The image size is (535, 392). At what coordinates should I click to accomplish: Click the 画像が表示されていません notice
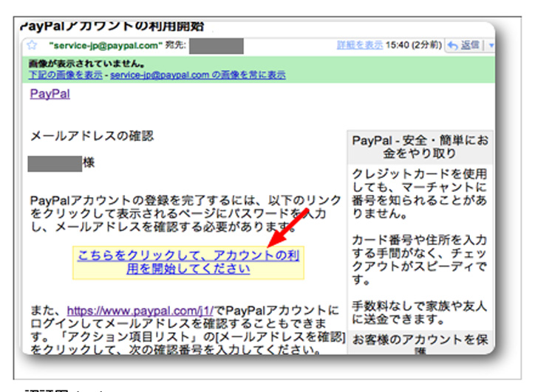point(86,63)
